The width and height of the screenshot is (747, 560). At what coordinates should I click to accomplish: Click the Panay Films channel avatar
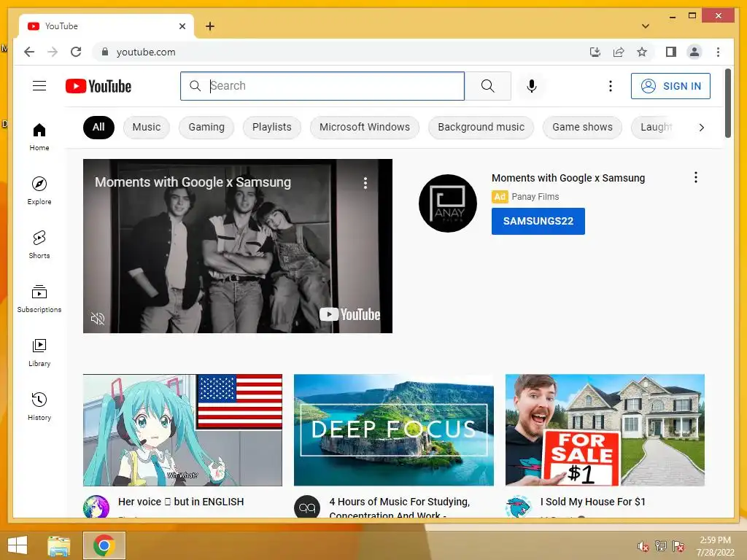(447, 203)
